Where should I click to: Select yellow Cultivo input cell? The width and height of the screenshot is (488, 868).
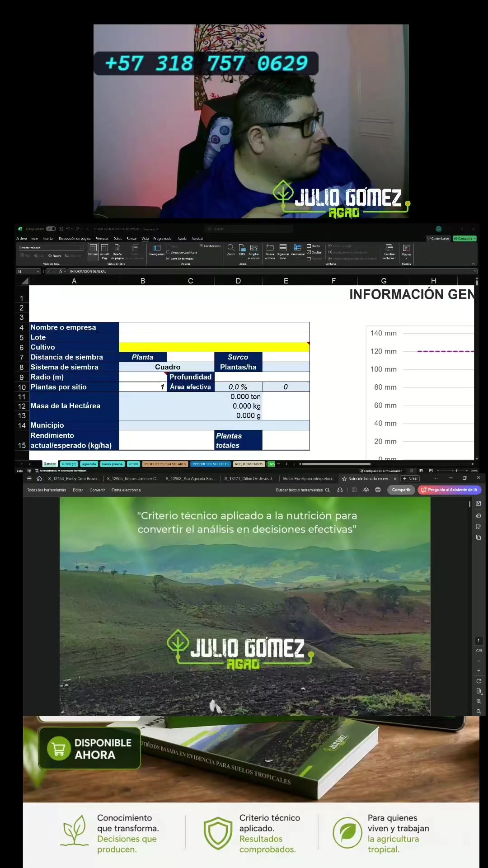click(x=214, y=347)
